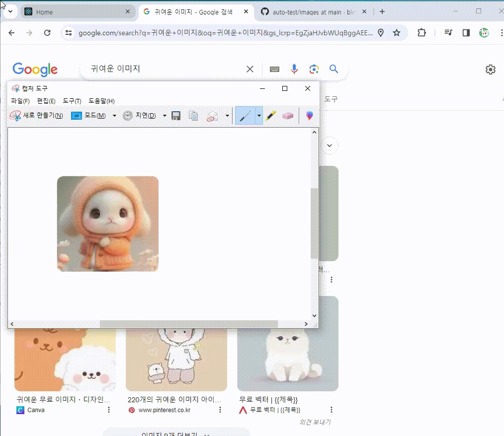Click the location pin icon in address bar

(381, 33)
